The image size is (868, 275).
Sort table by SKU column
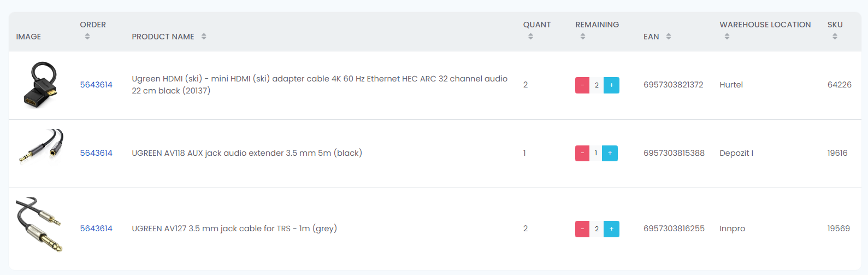835,37
